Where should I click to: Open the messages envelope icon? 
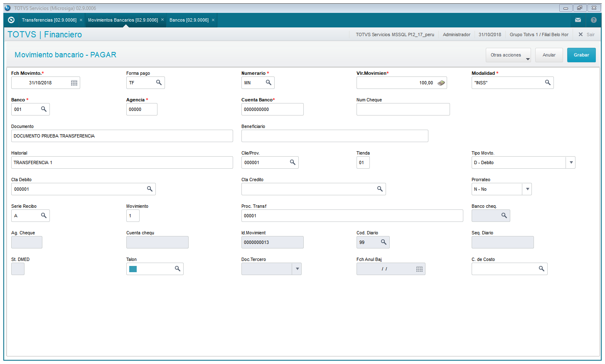(578, 20)
